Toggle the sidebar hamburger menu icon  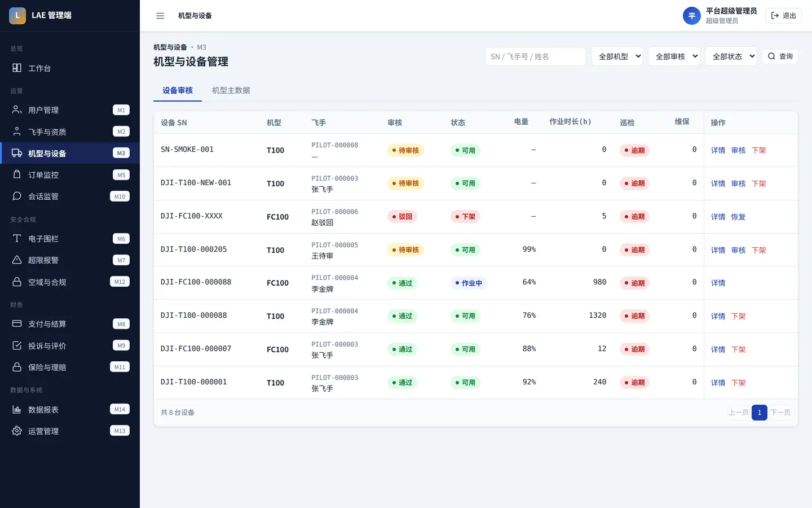tap(160, 16)
